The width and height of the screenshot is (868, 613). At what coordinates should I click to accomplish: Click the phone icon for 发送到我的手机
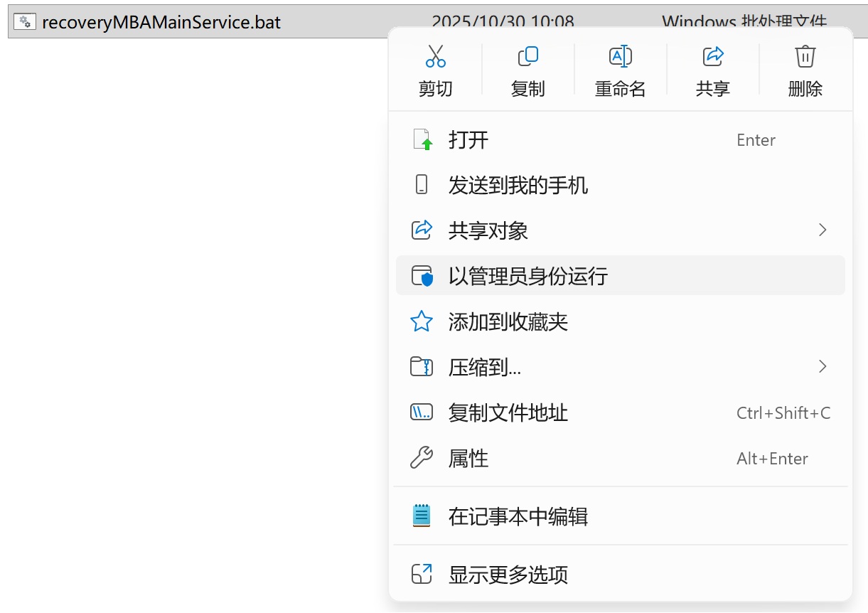coord(422,186)
